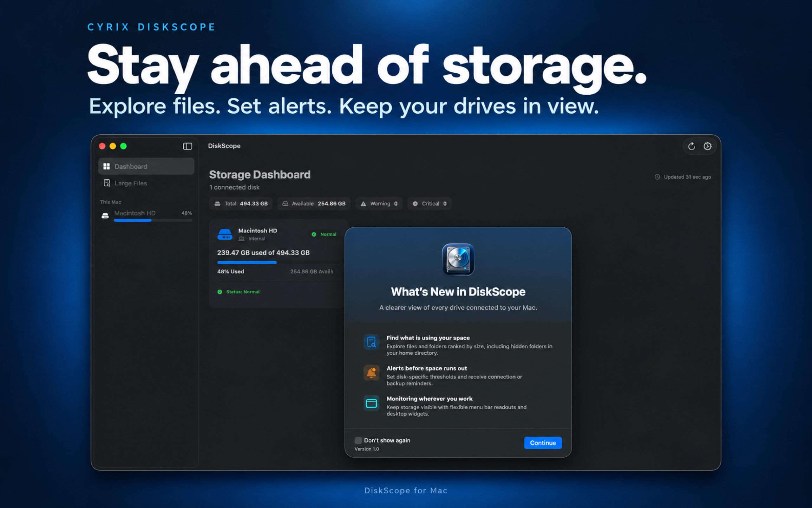Check the Don't show again box

[x=358, y=440]
